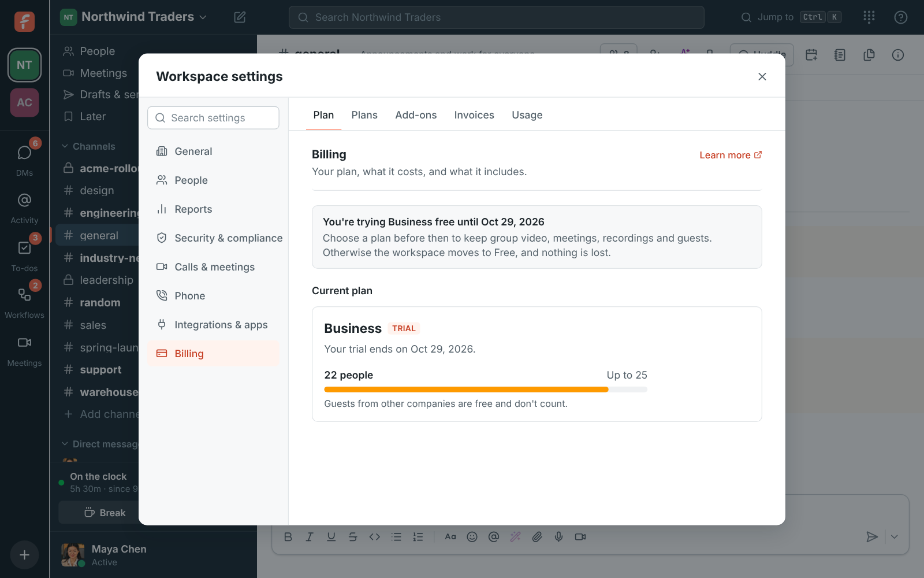Open To-dos in the left rail
The width and height of the screenshot is (924, 578).
point(24,255)
